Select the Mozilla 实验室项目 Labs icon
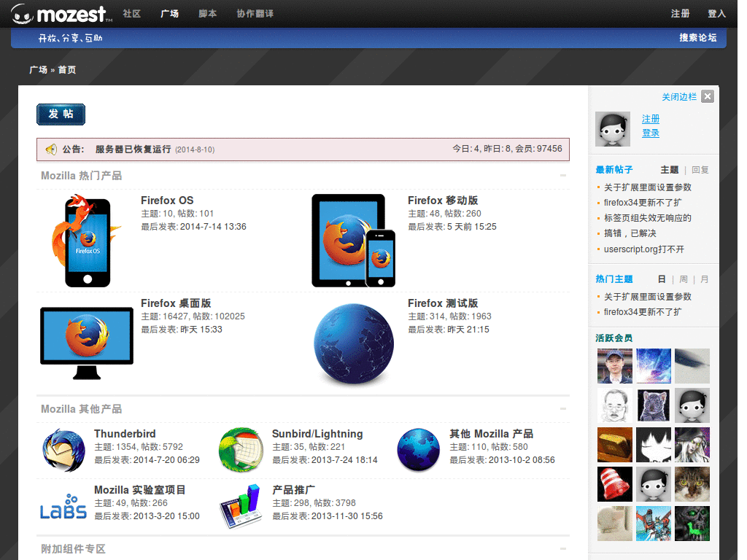 pyautogui.click(x=63, y=505)
